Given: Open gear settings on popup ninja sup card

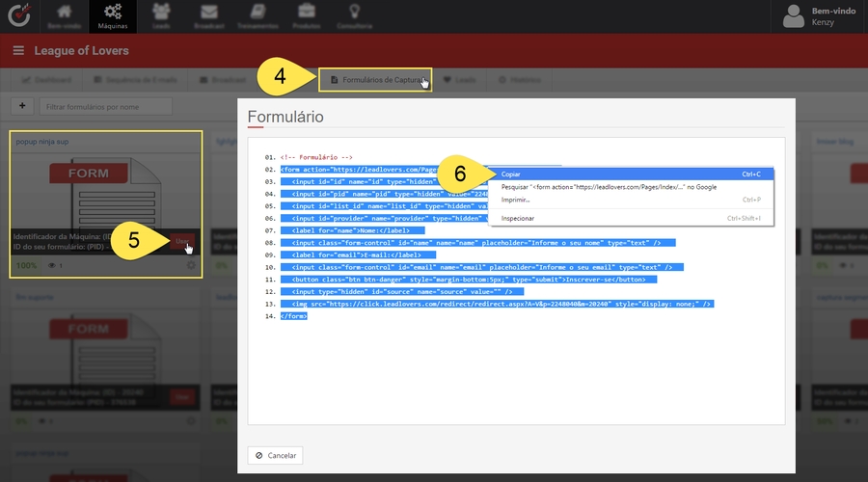Looking at the screenshot, I should pos(191,265).
